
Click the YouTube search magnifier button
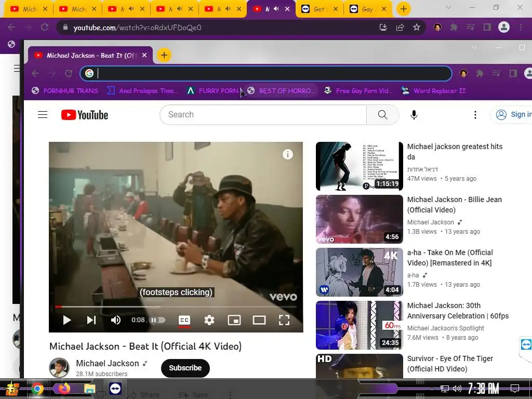click(x=382, y=115)
